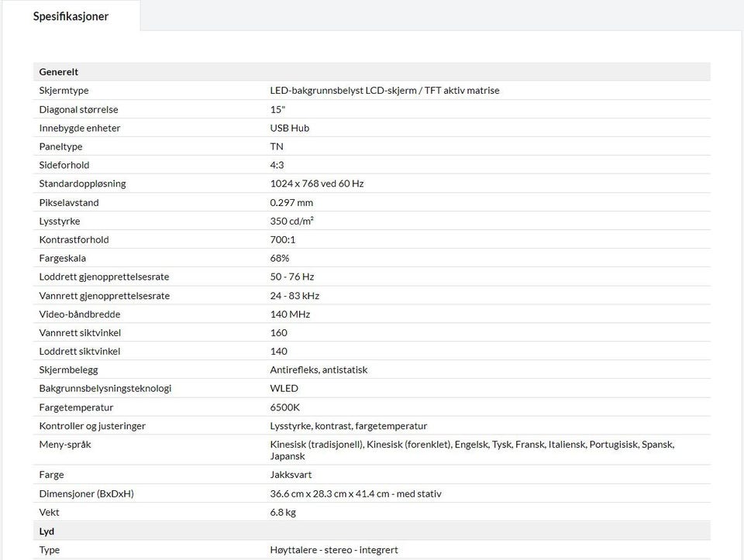744x560 pixels.
Task: Click the Høyttalere - stereo - integrert value
Action: point(333,550)
